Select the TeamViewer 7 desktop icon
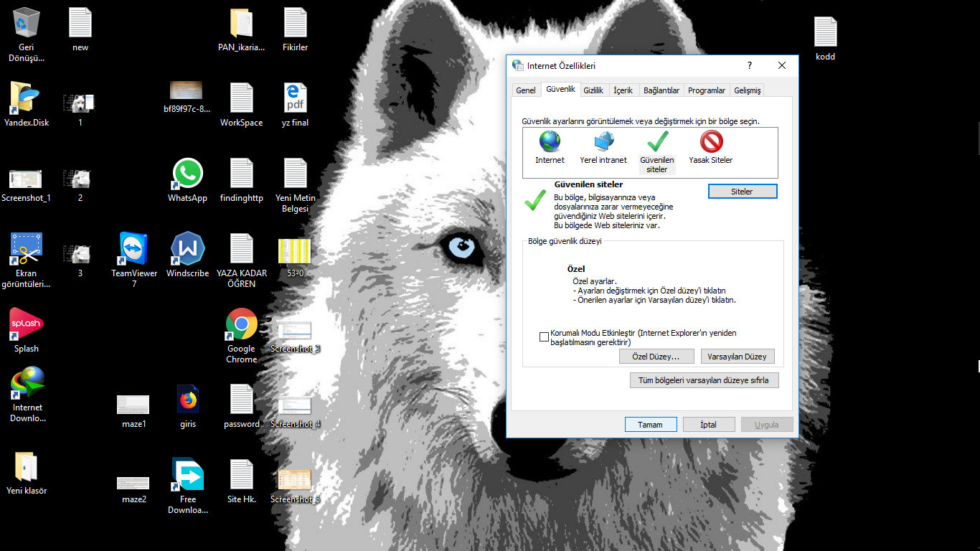This screenshot has width=980, height=551. pos(134,250)
